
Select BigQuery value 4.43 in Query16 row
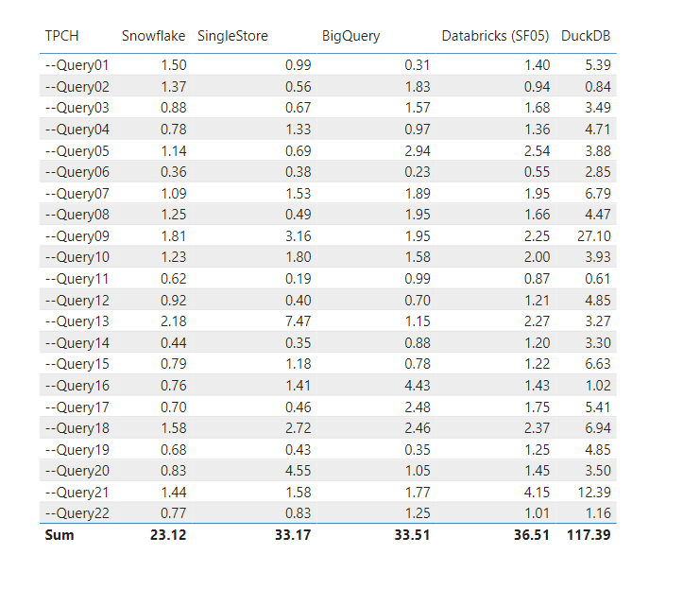(416, 386)
